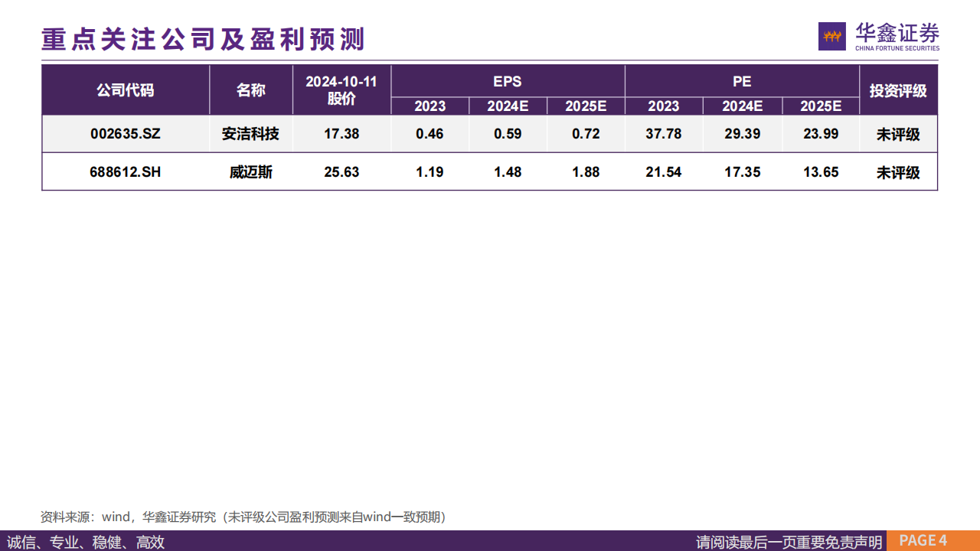980x551 pixels.
Task: Click the 2024E subheader under PE
Action: 742,106
